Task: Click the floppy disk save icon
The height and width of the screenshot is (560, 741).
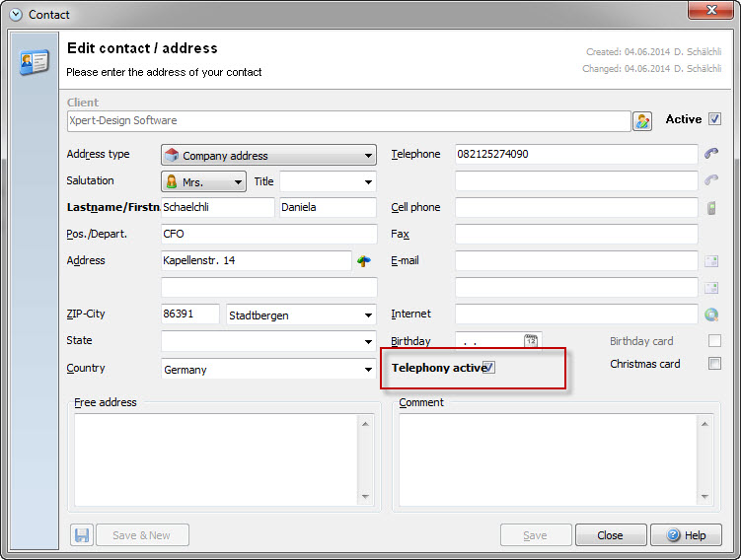Action: point(82,535)
